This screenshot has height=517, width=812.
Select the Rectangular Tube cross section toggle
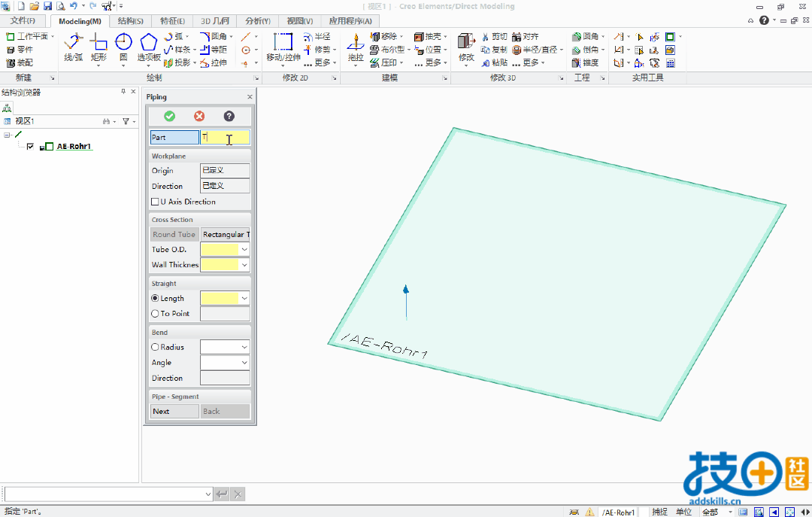coord(226,234)
